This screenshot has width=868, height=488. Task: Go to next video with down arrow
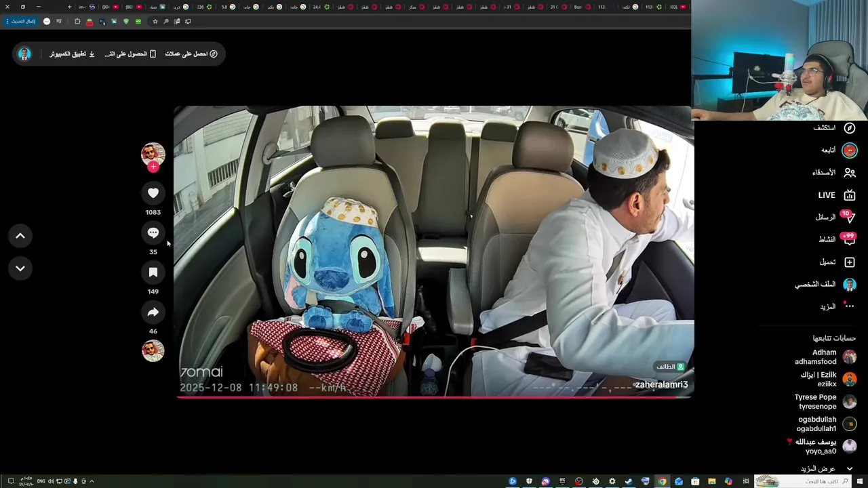click(20, 268)
